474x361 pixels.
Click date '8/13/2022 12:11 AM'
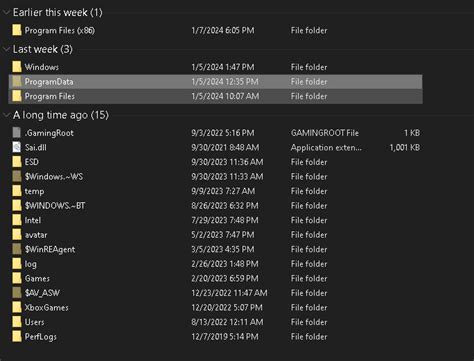(x=227, y=322)
